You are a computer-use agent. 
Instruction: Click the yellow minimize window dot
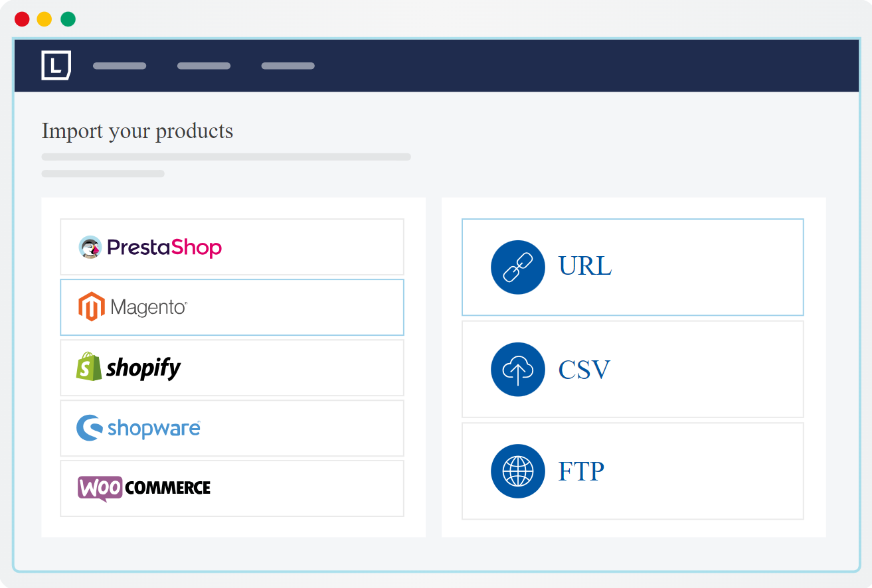(x=44, y=19)
